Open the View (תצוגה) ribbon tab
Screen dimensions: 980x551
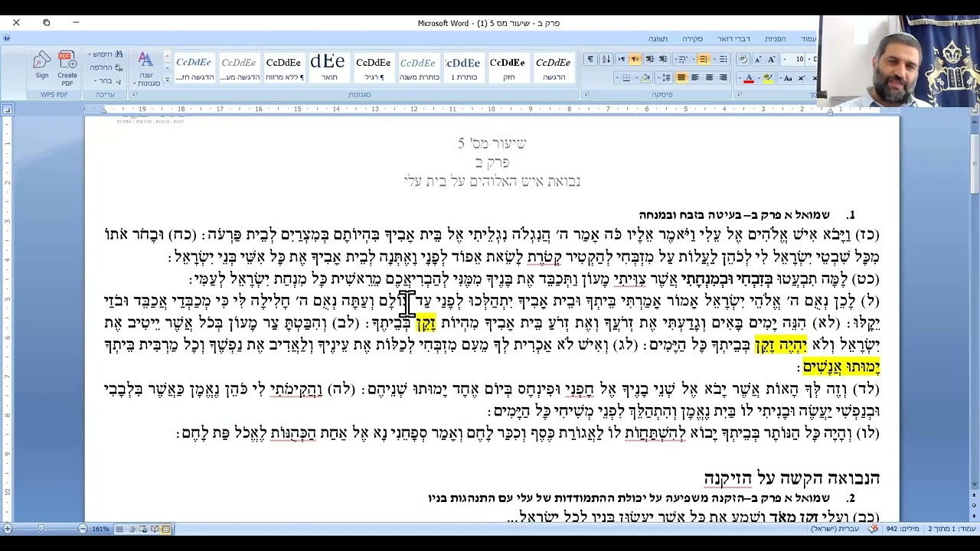[658, 39]
